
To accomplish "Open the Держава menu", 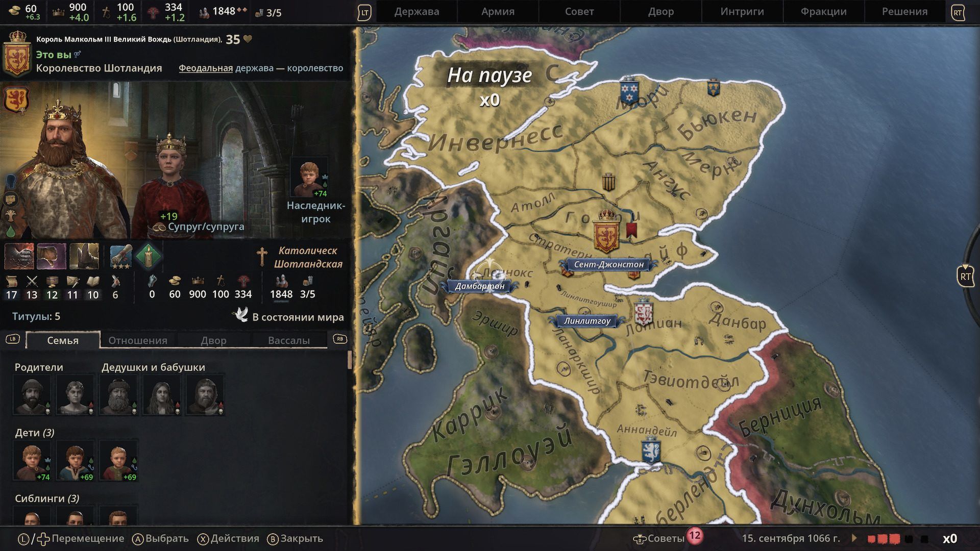I will pos(416,12).
